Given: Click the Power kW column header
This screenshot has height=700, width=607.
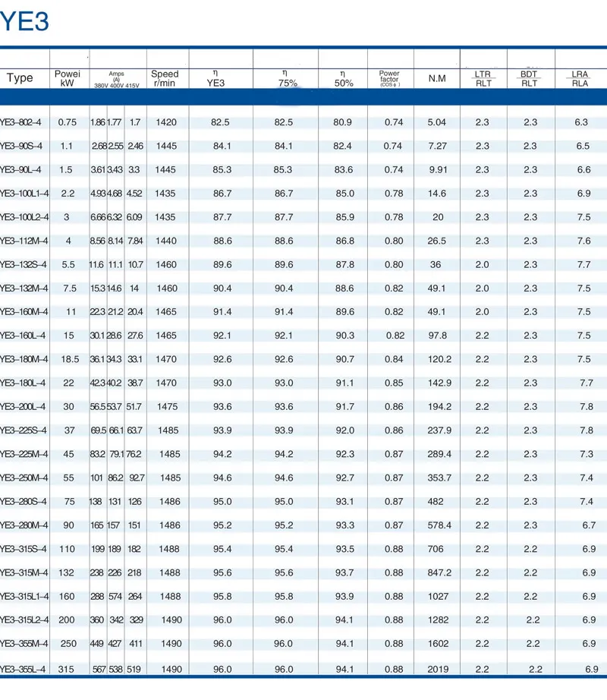Looking at the screenshot, I should (67, 76).
